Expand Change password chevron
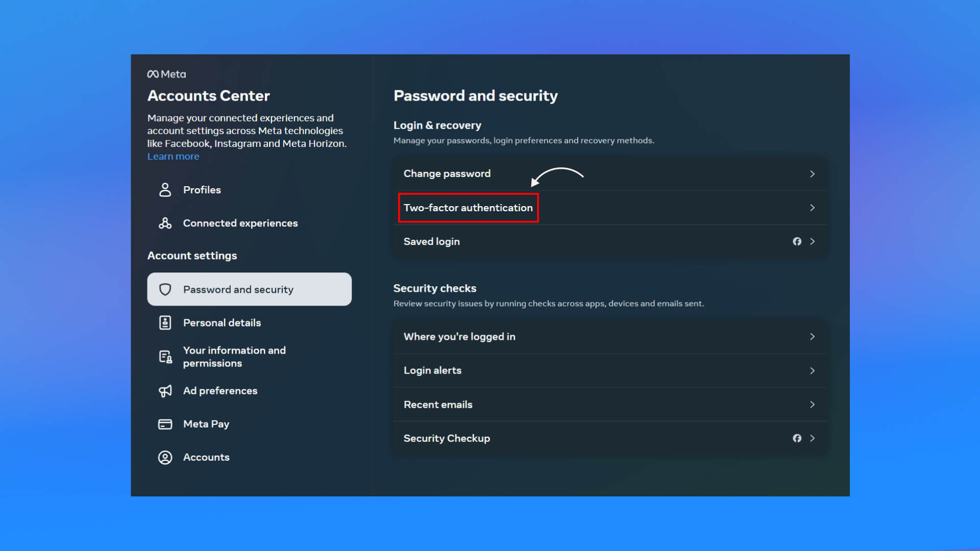The width and height of the screenshot is (980, 551). click(x=812, y=174)
